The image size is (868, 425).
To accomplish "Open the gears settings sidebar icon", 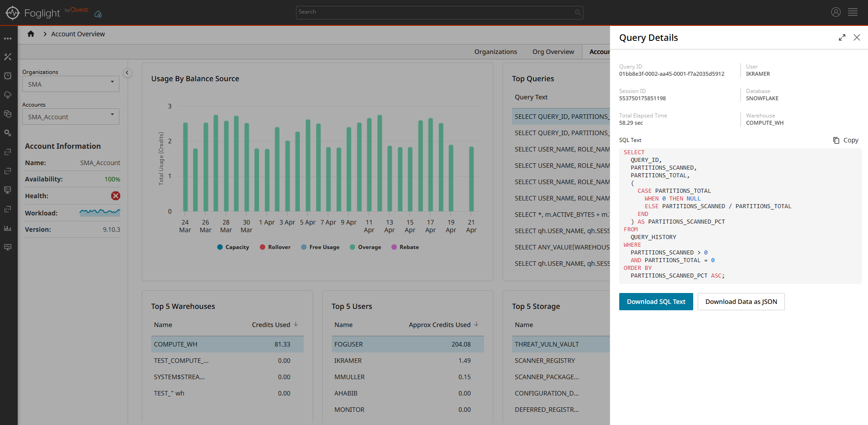I will click(x=8, y=133).
